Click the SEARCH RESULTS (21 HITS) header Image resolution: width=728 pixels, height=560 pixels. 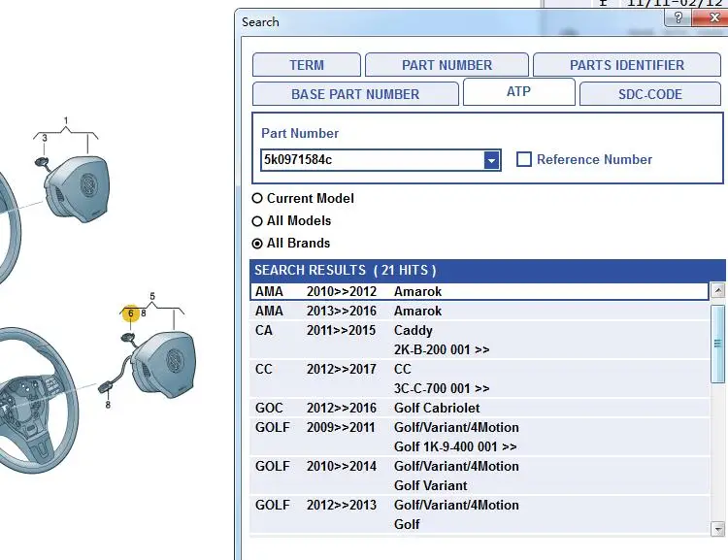point(487,270)
